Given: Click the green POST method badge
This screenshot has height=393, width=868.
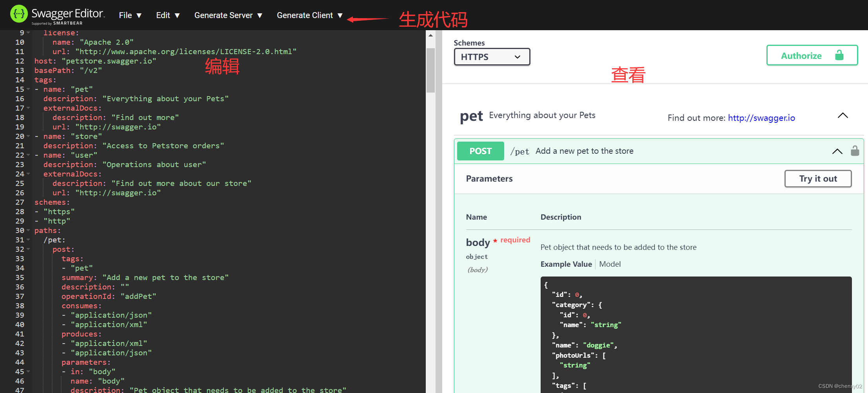Looking at the screenshot, I should (x=480, y=151).
